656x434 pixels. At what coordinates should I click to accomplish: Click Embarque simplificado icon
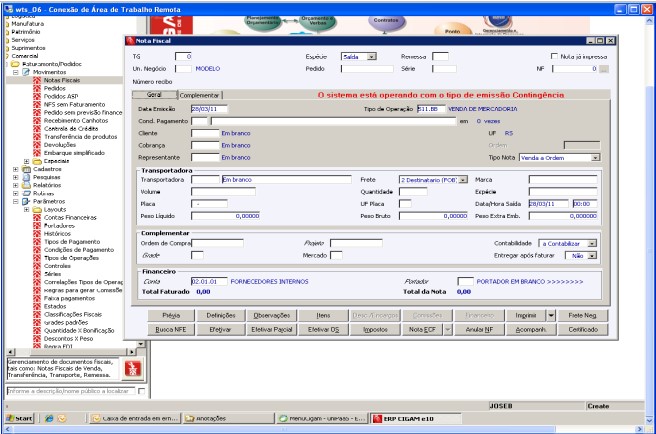[37, 153]
